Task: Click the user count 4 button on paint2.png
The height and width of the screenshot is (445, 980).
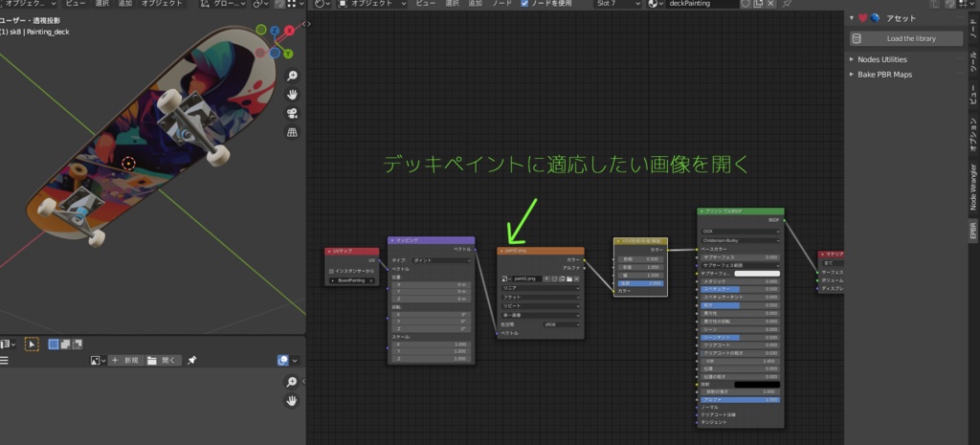Action: pyautogui.click(x=546, y=278)
